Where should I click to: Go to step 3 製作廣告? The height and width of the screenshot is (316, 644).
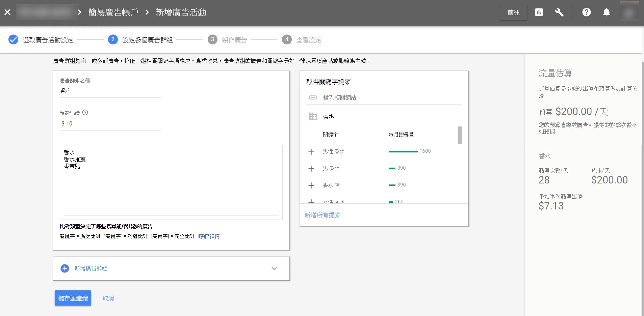234,40
